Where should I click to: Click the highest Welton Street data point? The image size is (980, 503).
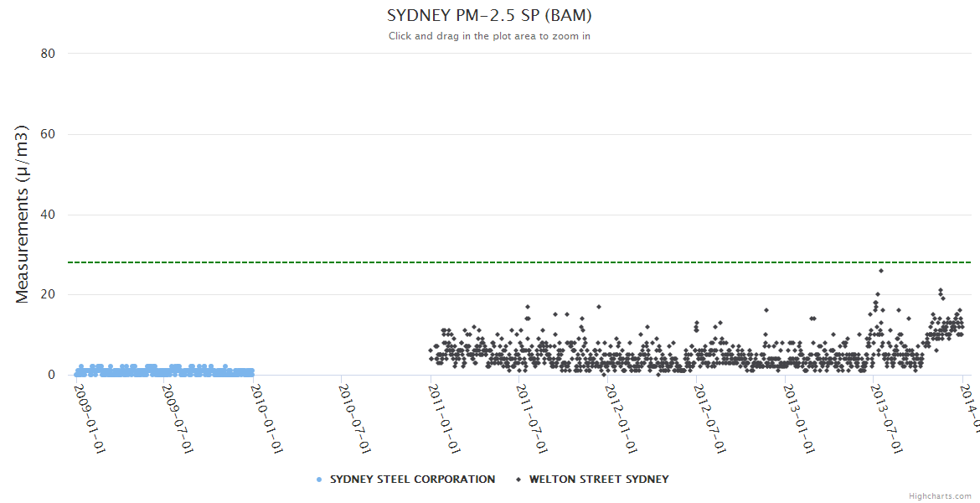[x=880, y=271]
